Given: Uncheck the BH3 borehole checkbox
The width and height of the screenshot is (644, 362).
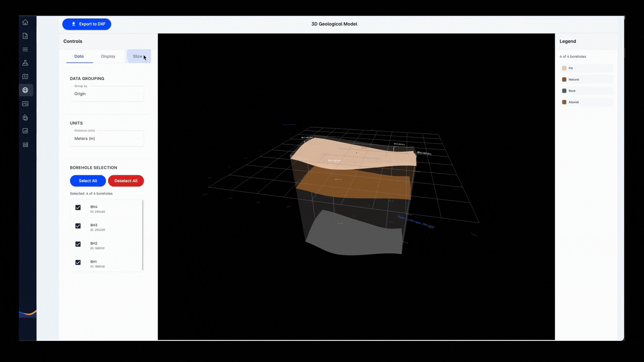Looking at the screenshot, I should (78, 226).
